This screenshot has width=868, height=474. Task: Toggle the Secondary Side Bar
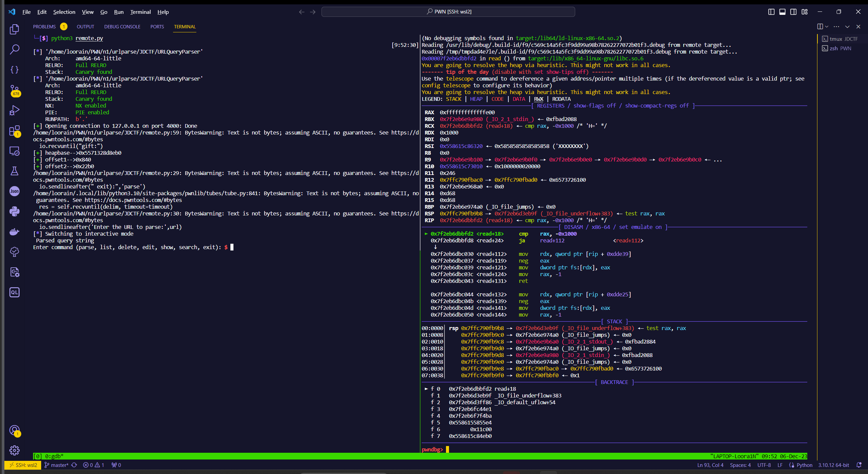pyautogui.click(x=793, y=12)
